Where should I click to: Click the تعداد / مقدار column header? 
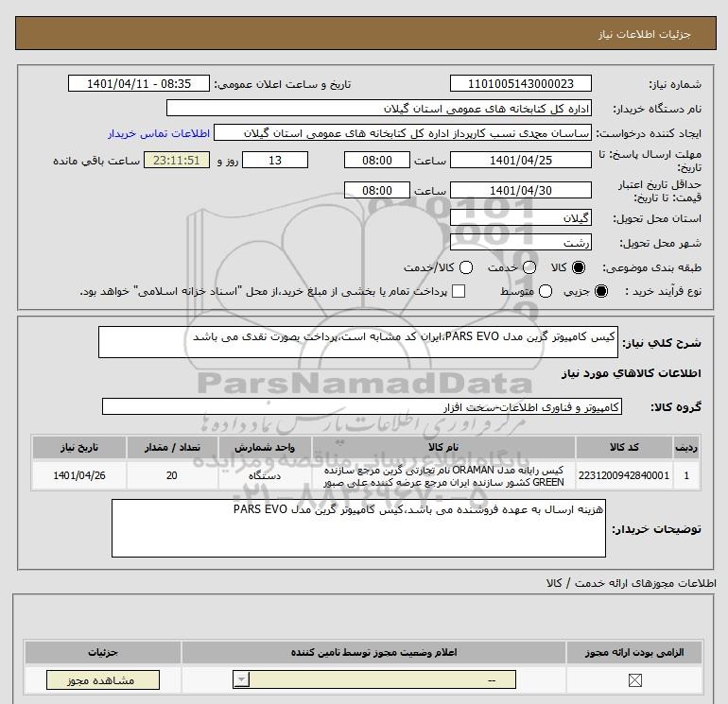pyautogui.click(x=172, y=447)
